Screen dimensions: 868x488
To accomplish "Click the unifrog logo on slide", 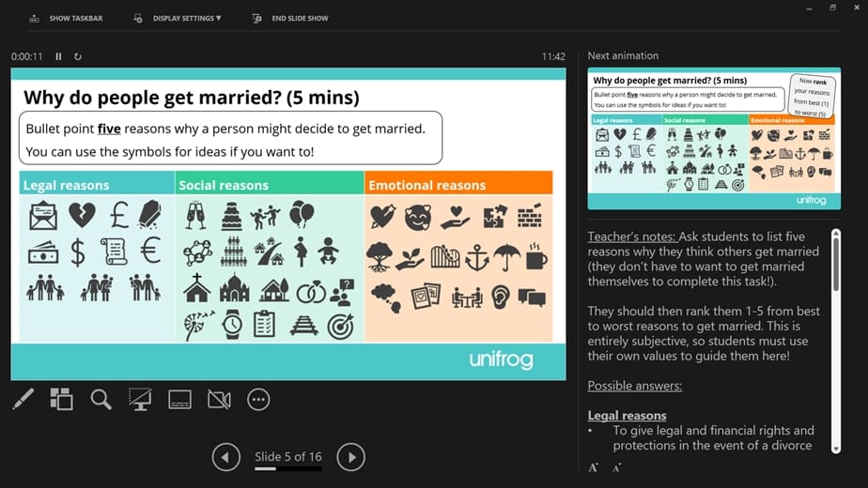I will tap(501, 359).
